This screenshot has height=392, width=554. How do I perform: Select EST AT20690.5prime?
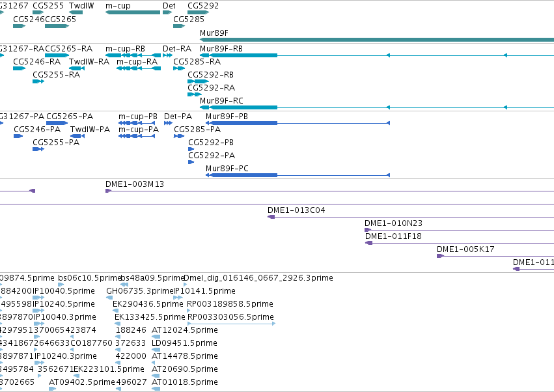pos(156,376)
